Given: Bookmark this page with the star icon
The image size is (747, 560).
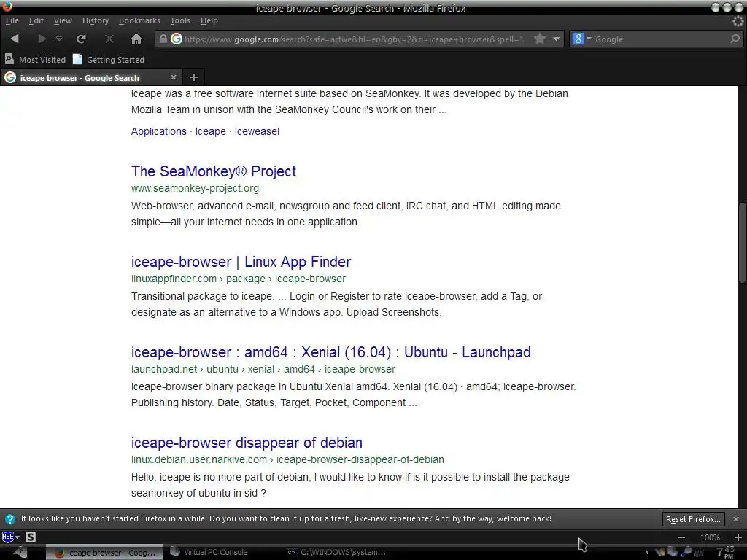Looking at the screenshot, I should click(540, 39).
